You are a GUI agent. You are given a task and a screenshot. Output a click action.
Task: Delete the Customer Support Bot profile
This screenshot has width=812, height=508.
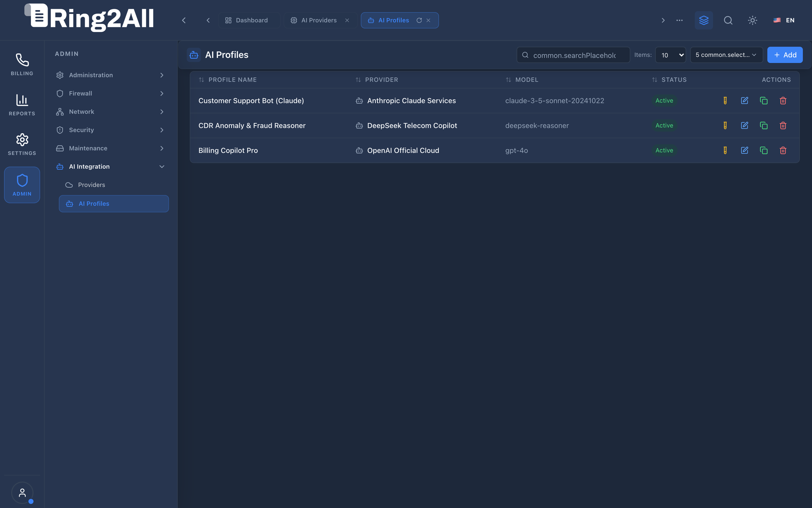(783, 101)
